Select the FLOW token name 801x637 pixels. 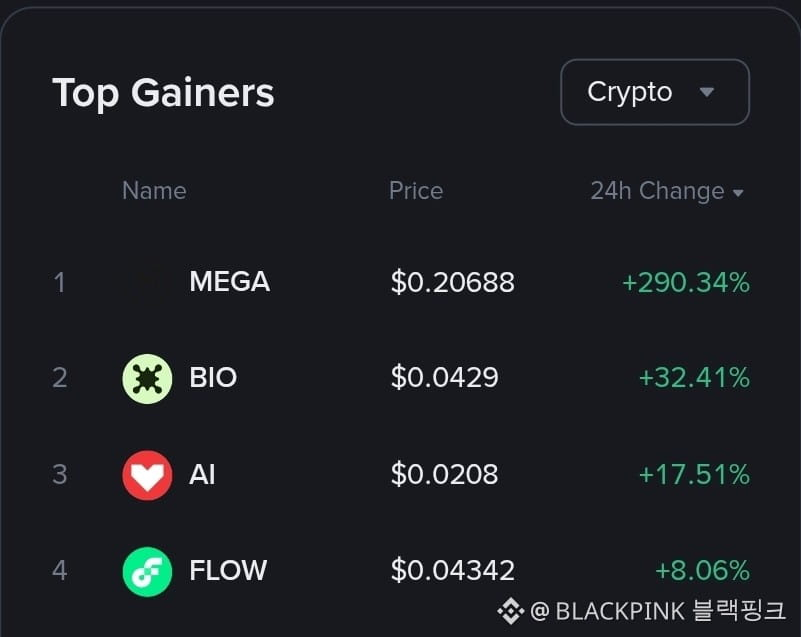(228, 570)
